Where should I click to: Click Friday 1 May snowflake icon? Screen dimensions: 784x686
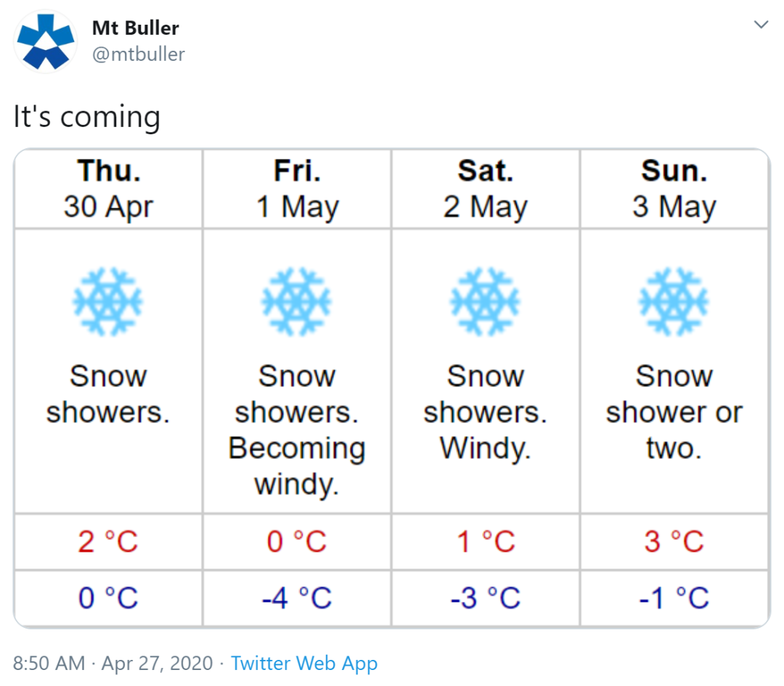(296, 301)
